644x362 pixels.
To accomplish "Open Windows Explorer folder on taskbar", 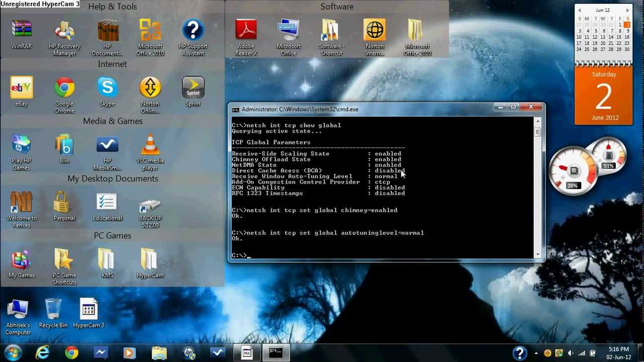I will (159, 352).
